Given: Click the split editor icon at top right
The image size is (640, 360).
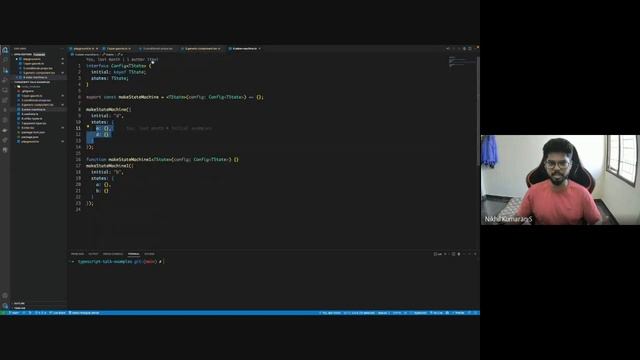Looking at the screenshot, I should point(470,49).
